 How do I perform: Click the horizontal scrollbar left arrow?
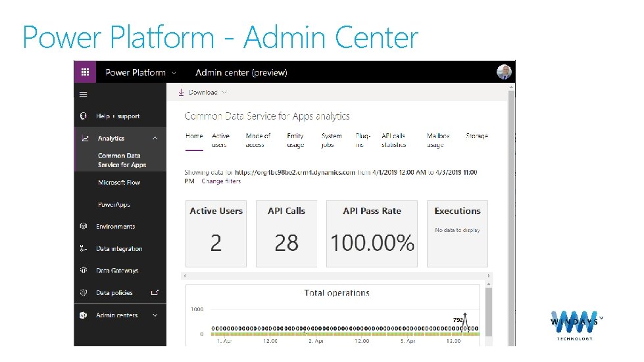[x=185, y=276]
